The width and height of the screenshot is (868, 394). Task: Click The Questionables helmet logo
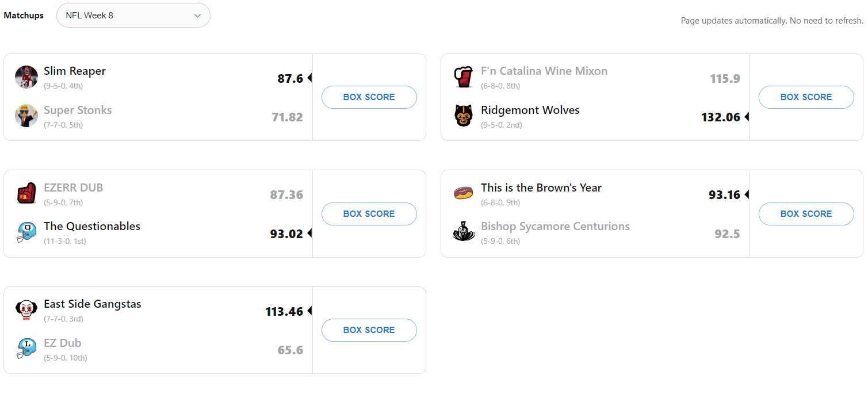point(26,232)
